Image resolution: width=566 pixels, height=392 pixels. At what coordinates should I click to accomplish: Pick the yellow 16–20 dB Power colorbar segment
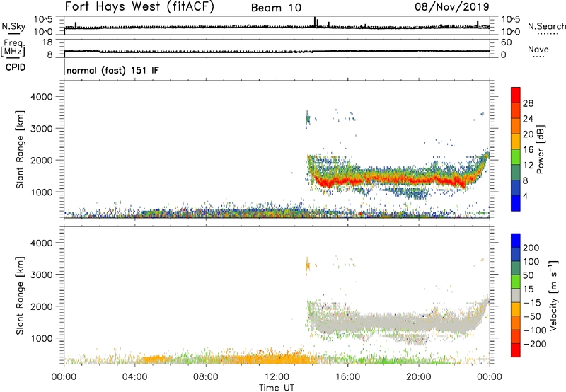(x=516, y=142)
